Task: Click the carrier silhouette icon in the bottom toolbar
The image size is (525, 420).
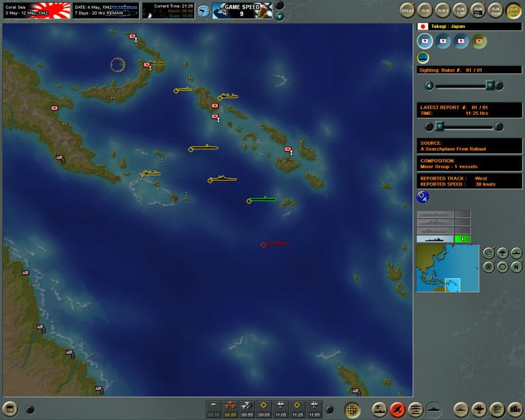Action: 378,408
